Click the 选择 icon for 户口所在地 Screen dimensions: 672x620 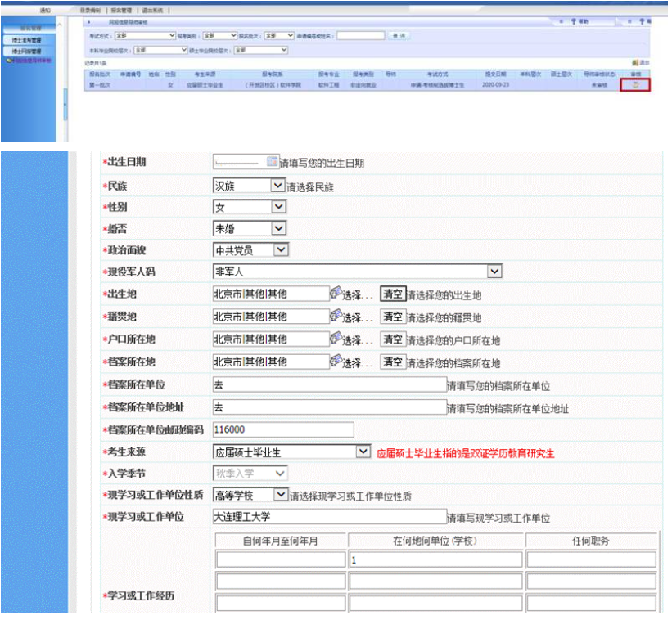tap(336, 339)
